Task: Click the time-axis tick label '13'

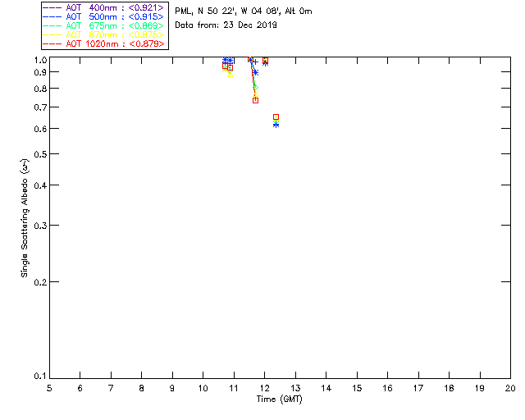Action: pyautogui.click(x=295, y=388)
